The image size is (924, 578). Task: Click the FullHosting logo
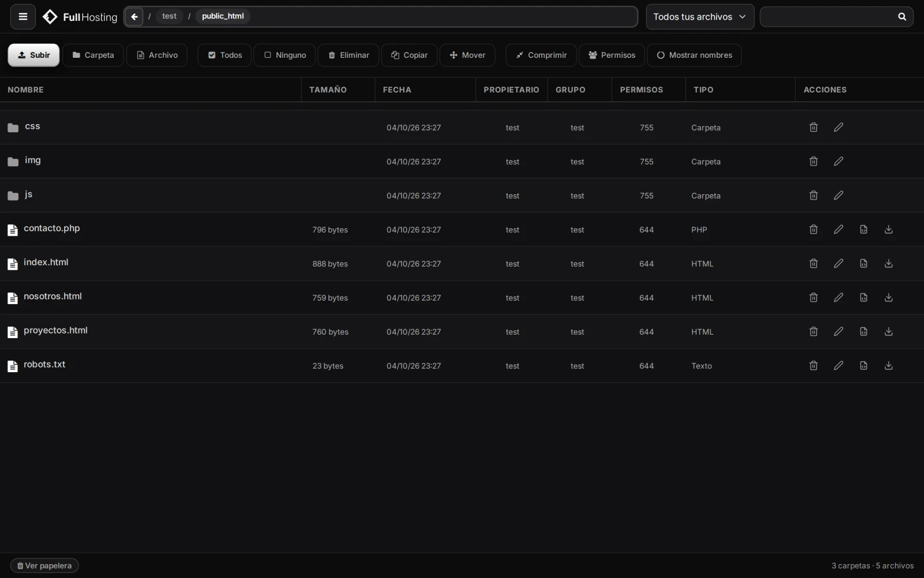tap(80, 17)
